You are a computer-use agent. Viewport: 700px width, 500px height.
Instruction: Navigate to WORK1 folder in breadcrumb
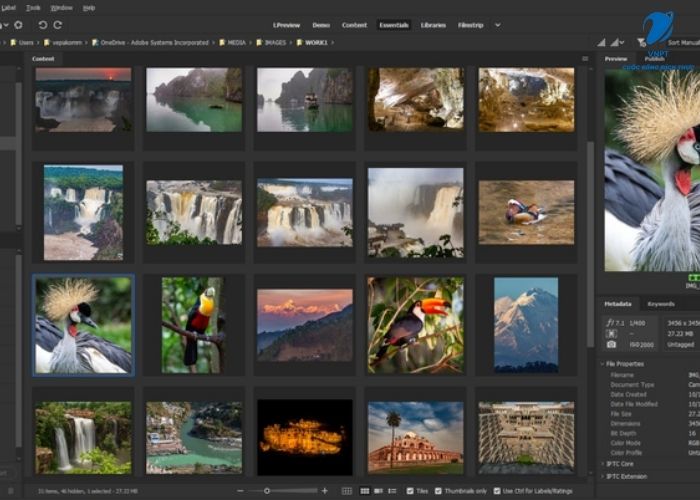point(316,42)
